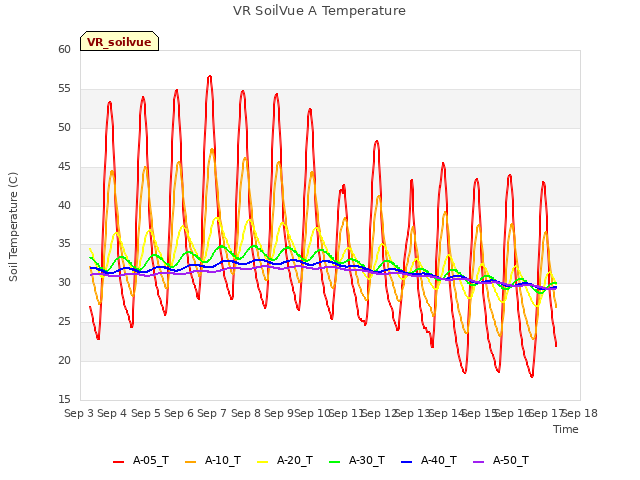Image resolution: width=640 pixels, height=480 pixels.
Task: Click the 25 y-axis tick label
Action: click(64, 322)
